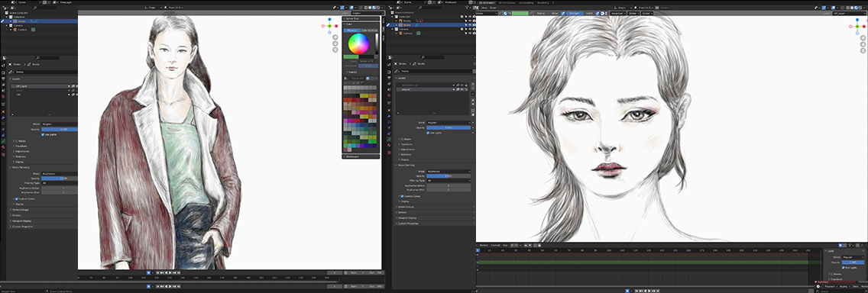The image size is (868, 293).
Task: Click pan hand gizmo in right viewport
Action: (863, 44)
